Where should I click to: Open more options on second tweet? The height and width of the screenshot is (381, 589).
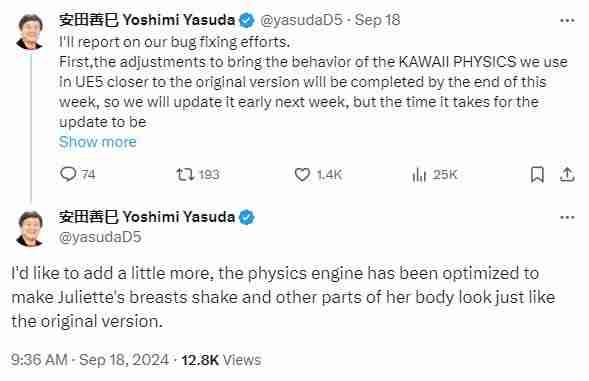(x=567, y=218)
